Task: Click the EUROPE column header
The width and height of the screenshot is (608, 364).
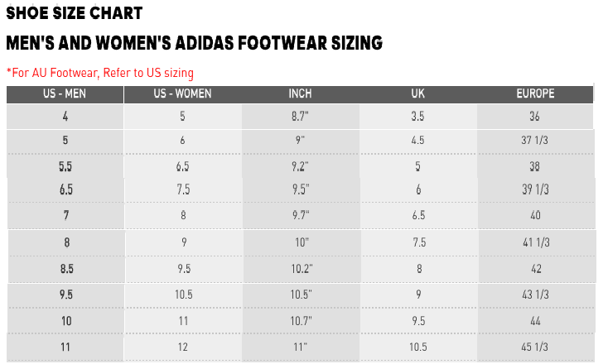Action: [535, 93]
